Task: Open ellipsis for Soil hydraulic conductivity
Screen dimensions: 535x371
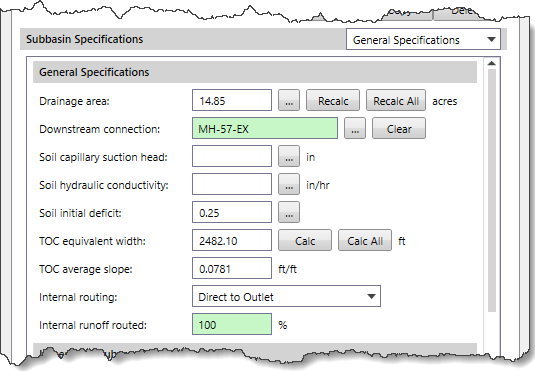Action: tap(289, 185)
